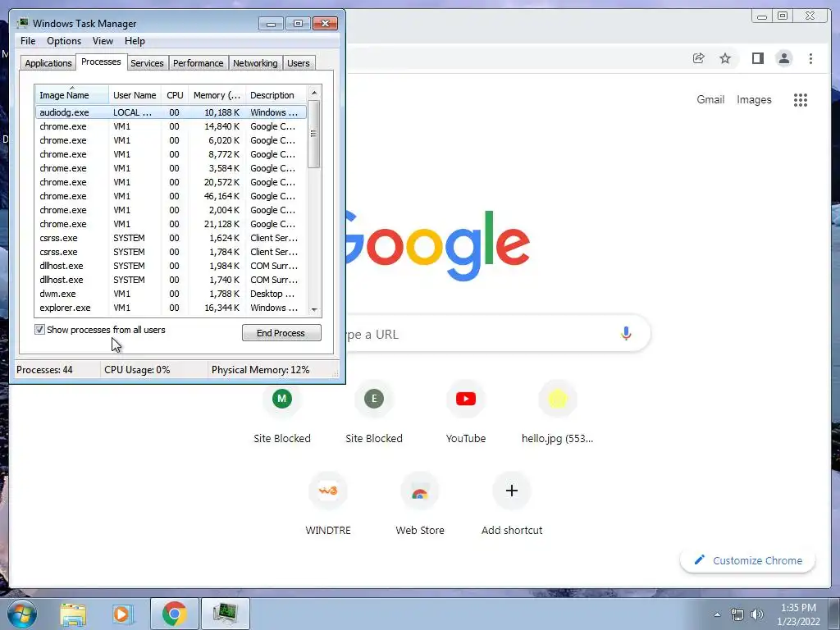Image resolution: width=840 pixels, height=630 pixels.
Task: Click CPU Usage: 0% status entry
Action: [x=137, y=370]
